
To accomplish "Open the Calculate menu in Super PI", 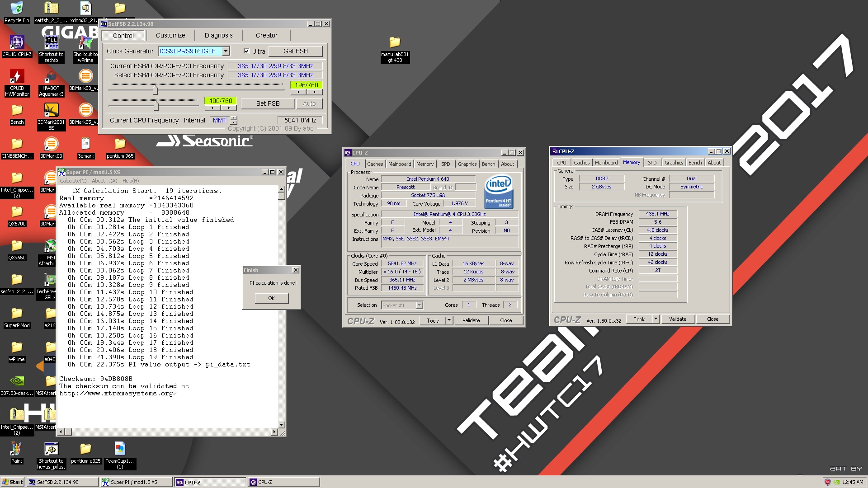I will (x=73, y=181).
